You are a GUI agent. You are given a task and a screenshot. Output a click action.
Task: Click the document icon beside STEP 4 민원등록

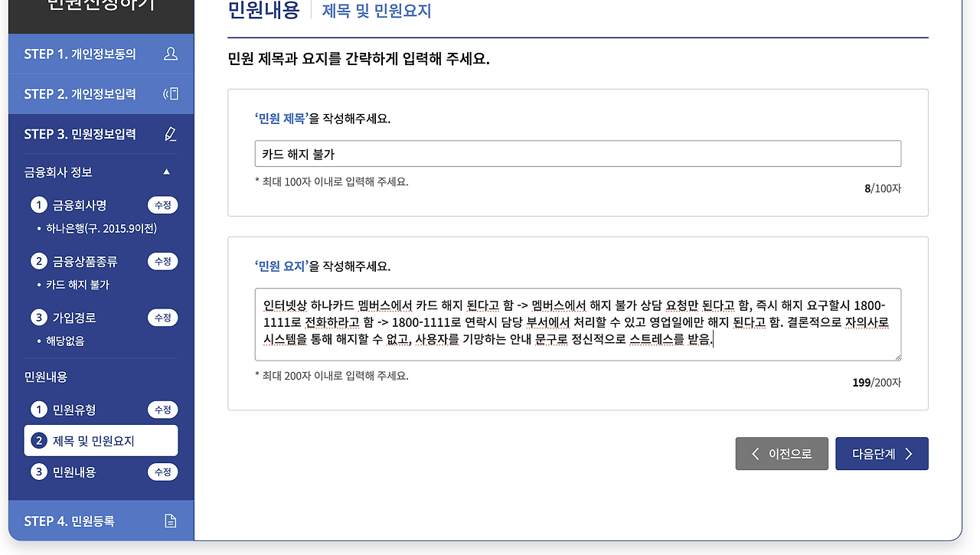[170, 520]
